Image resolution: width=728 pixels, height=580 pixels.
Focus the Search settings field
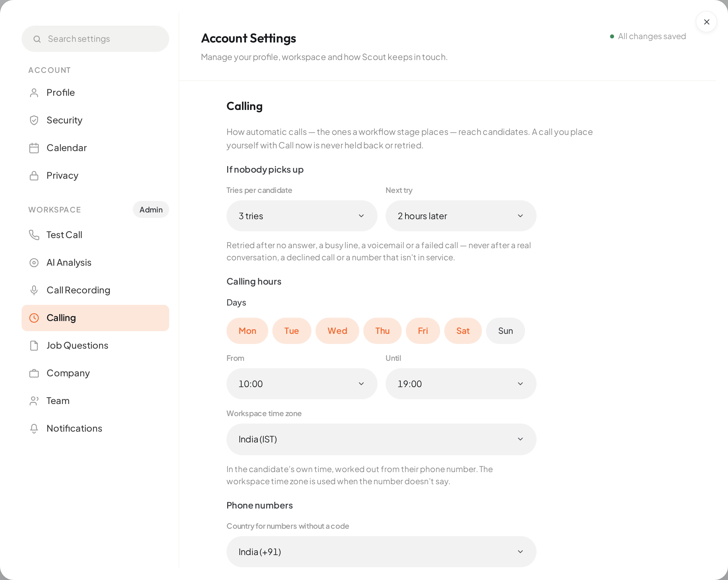pos(95,39)
